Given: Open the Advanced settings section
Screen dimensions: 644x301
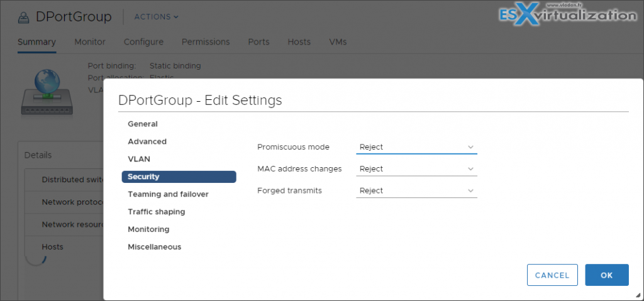Looking at the screenshot, I should 147,142.
